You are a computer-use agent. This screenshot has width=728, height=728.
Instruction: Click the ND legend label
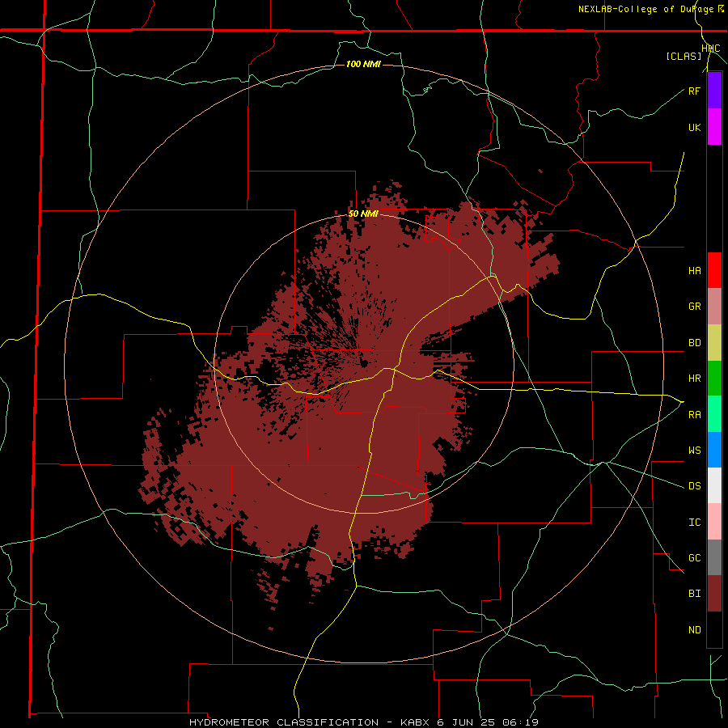click(x=694, y=630)
